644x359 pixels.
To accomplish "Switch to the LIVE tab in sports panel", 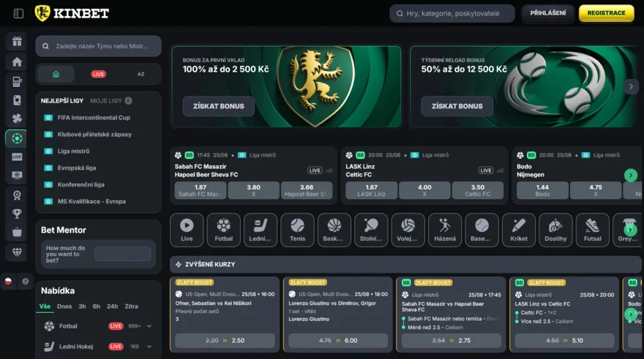I will [x=98, y=75].
